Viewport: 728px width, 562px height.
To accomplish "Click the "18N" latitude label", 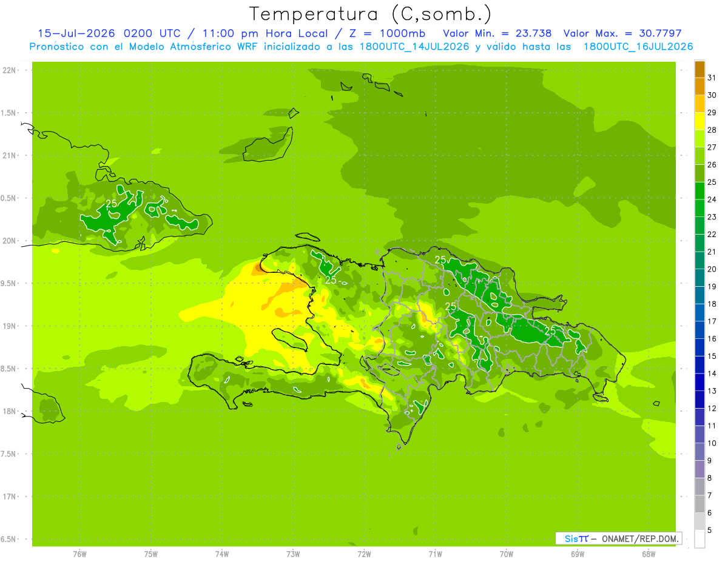I will coord(9,411).
